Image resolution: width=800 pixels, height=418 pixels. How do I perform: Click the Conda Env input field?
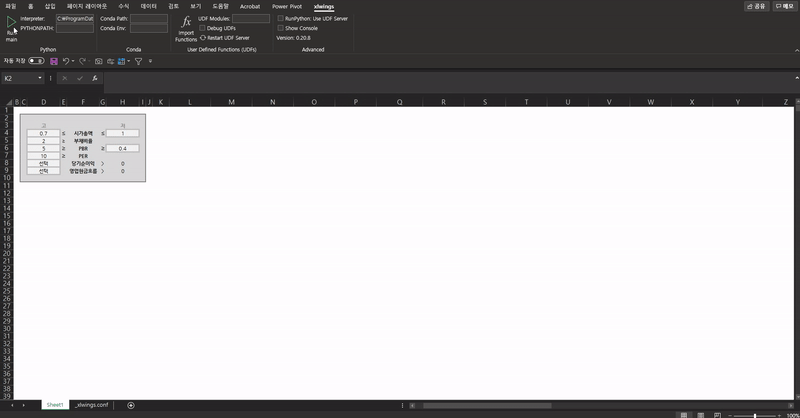click(149, 28)
